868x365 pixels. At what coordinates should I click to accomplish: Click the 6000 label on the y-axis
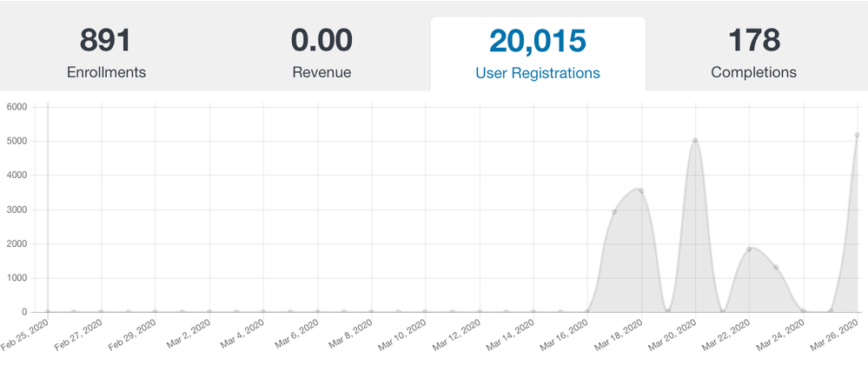click(x=17, y=107)
